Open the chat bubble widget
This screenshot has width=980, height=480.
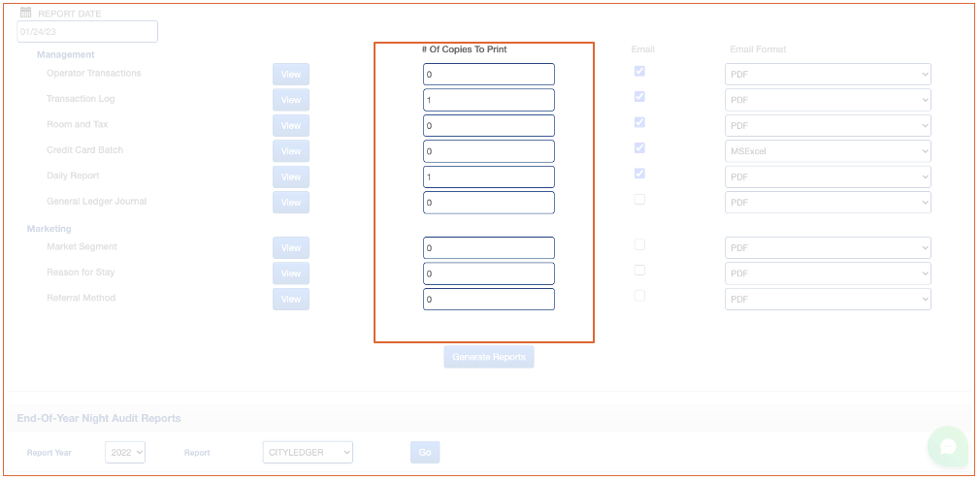[x=947, y=446]
